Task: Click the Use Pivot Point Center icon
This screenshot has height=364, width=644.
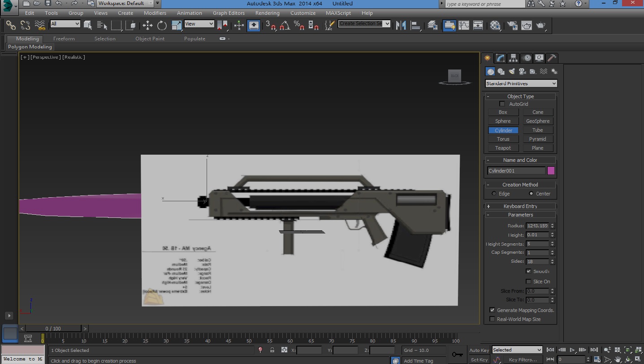Action: 222,25
